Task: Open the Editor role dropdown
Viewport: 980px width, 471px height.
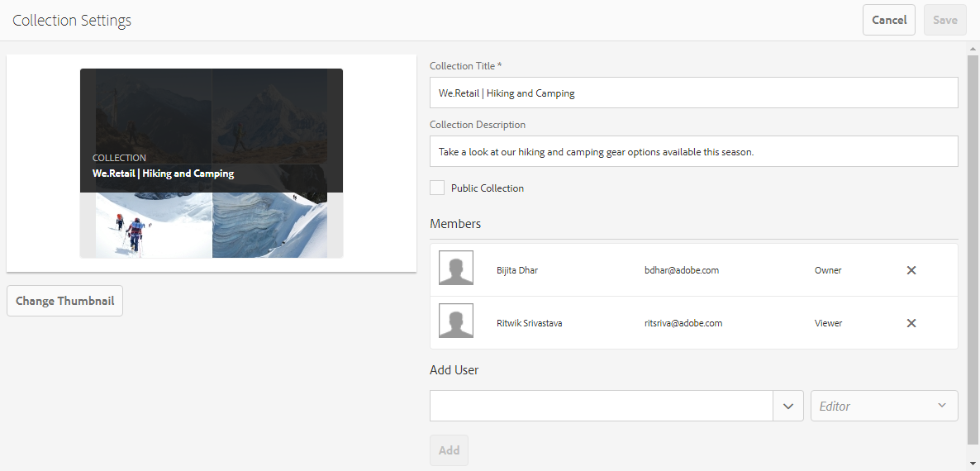Action: 884,406
